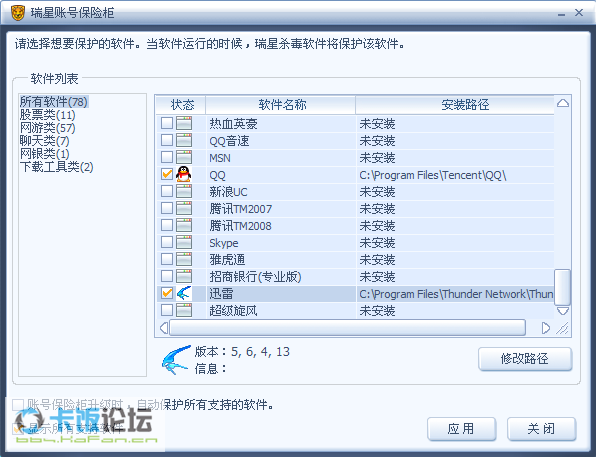596x457 pixels.
Task: Click the horizontal scrollbar thumb
Action: [347, 328]
